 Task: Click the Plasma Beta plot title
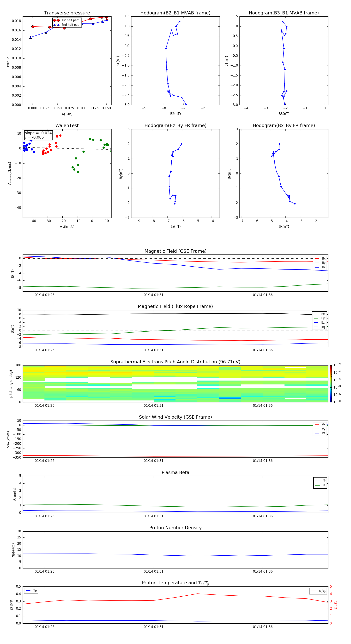coord(175,472)
